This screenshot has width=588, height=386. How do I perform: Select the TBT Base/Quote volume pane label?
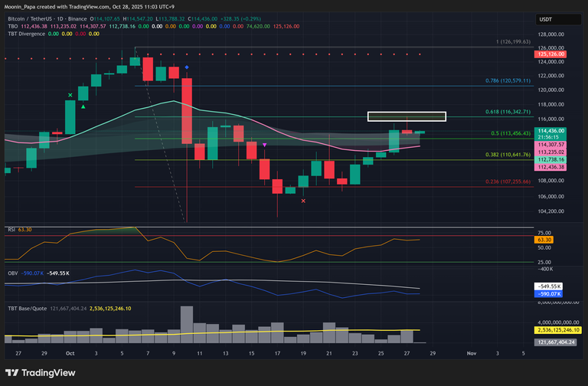pos(26,308)
